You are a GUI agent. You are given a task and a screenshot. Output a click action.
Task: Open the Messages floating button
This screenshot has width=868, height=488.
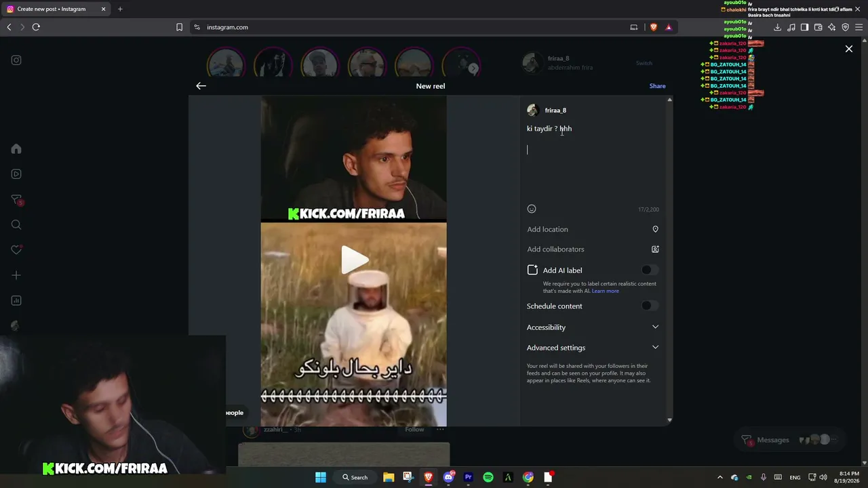789,440
